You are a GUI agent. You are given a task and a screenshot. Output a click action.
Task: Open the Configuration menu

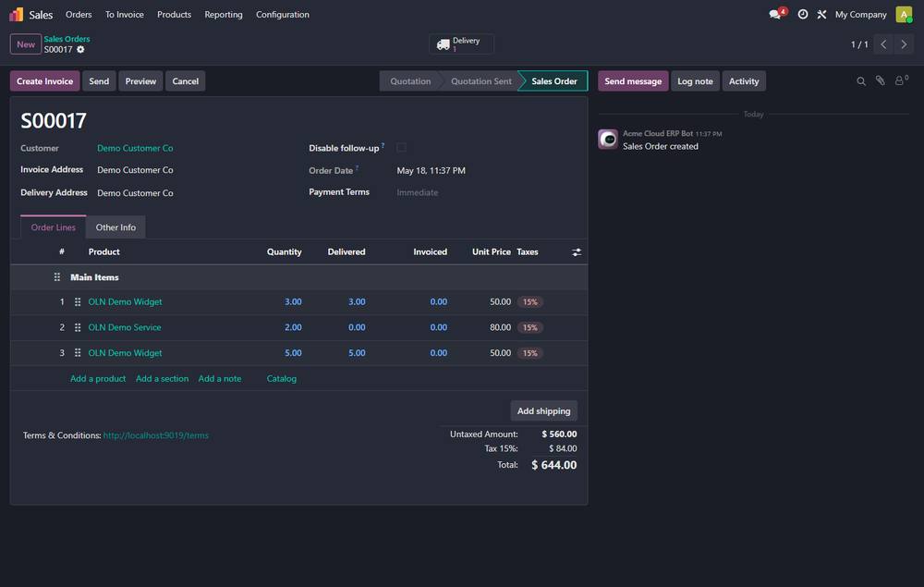pyautogui.click(x=282, y=14)
